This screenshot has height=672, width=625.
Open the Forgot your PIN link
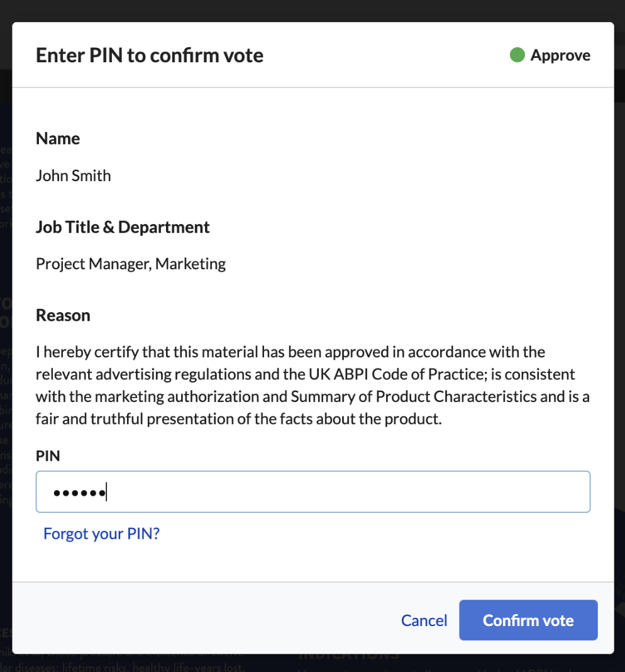point(101,534)
